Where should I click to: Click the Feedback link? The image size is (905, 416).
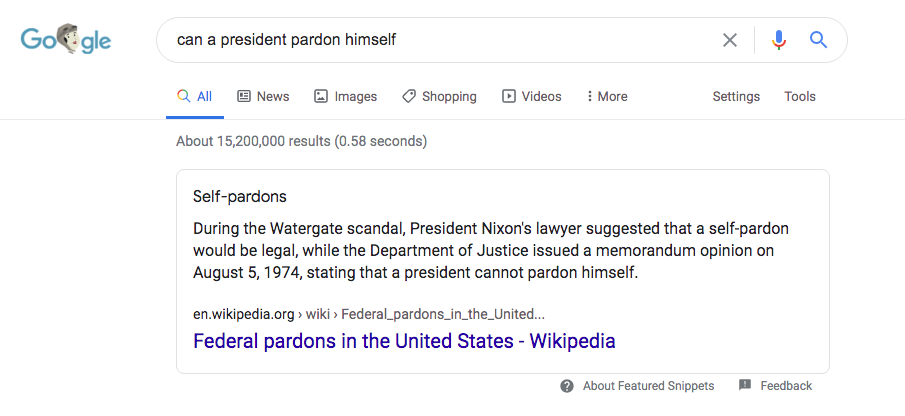coord(786,386)
